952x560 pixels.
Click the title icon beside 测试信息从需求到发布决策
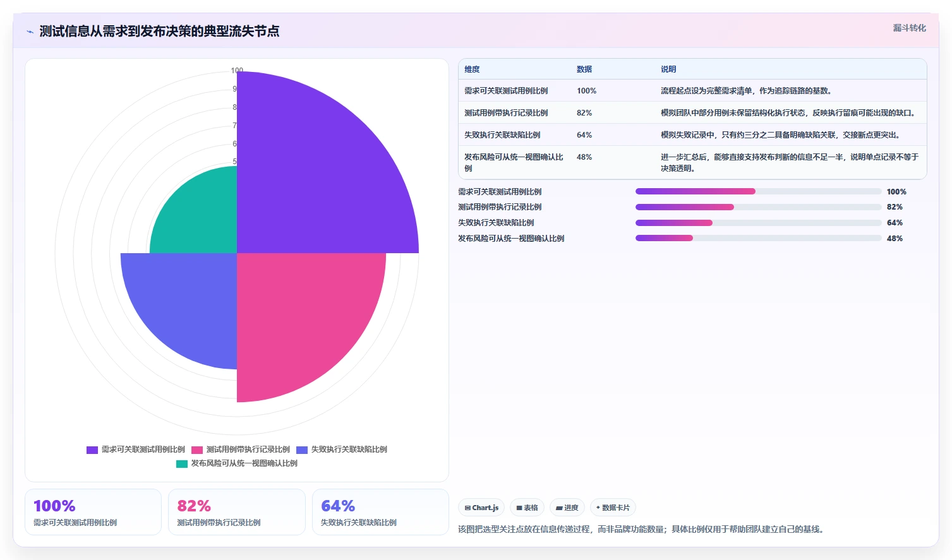point(30,32)
